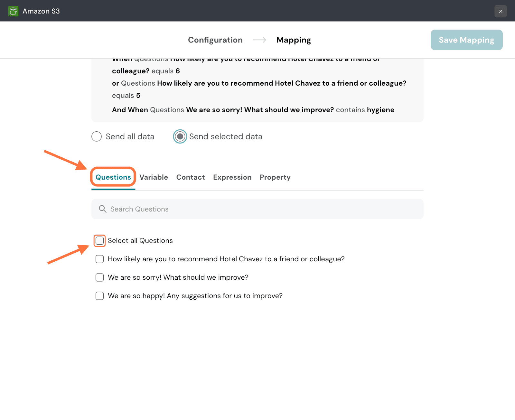Click the 'contains hygiene' condition text
This screenshot has width=515, height=420.
pos(365,110)
